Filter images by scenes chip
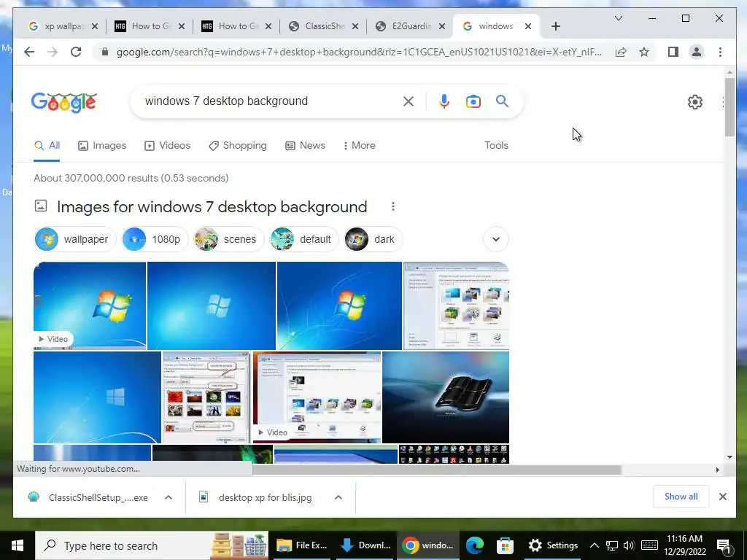This screenshot has height=560, width=747. tap(228, 239)
